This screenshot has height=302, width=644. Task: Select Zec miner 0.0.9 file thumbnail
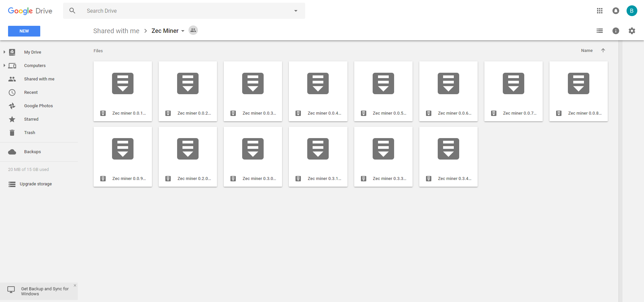[123, 157]
